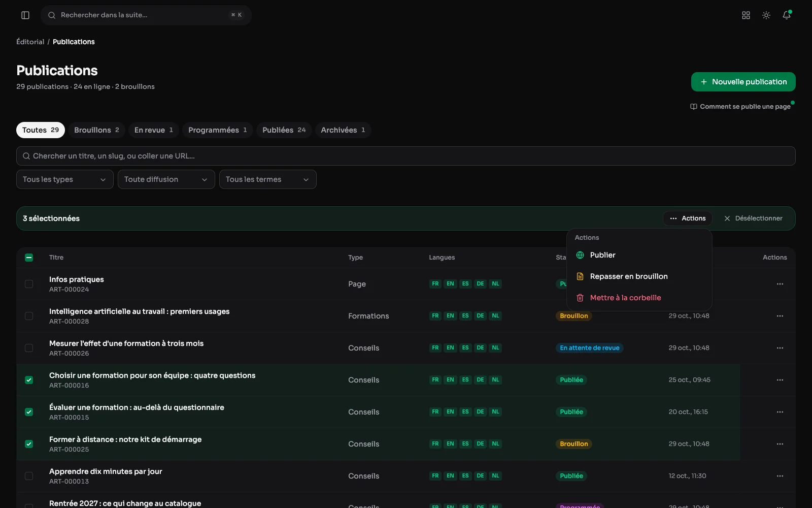Screen dimensions: 812x508
Task: Click the NL badge of Former à distance
Action: [496, 444]
